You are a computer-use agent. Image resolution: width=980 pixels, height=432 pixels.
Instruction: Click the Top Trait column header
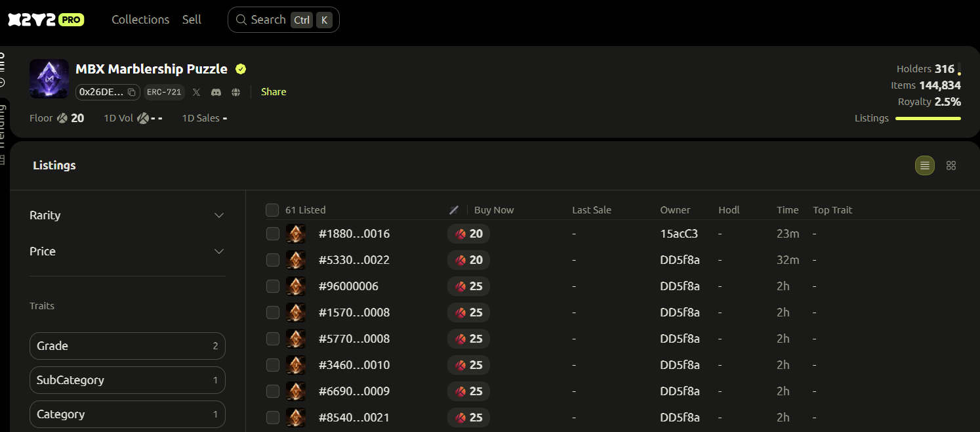tap(832, 210)
